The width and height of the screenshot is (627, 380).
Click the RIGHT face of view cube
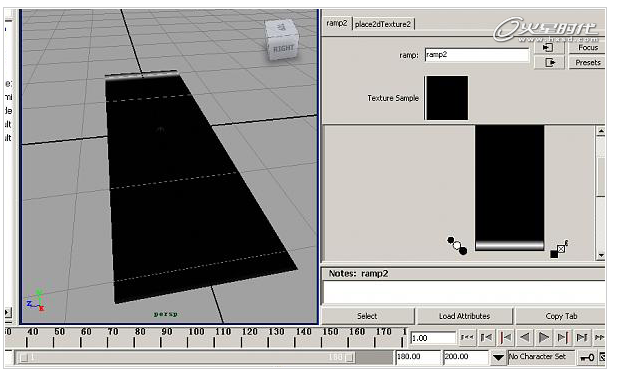[x=283, y=49]
